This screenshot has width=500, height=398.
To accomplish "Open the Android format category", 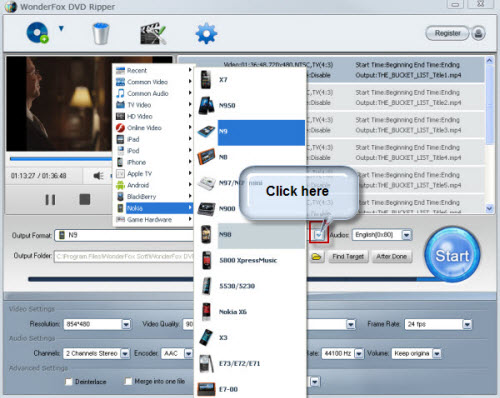I will 153,185.
